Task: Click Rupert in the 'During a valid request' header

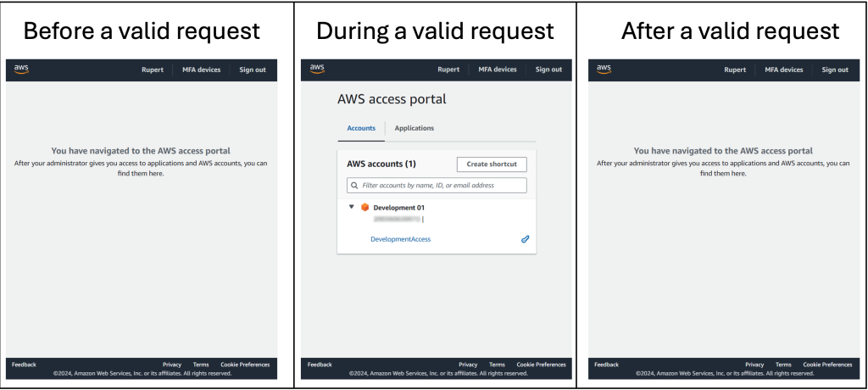Action: (448, 70)
